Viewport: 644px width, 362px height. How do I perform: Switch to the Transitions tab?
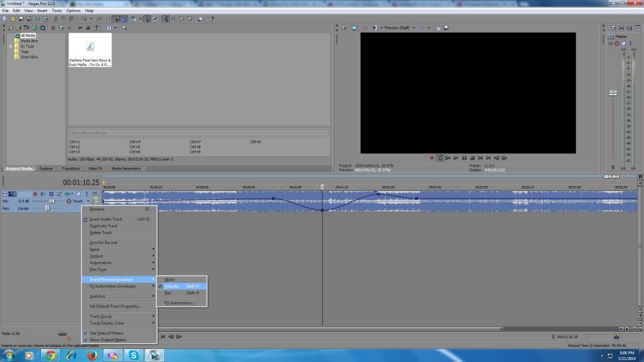pyautogui.click(x=70, y=168)
